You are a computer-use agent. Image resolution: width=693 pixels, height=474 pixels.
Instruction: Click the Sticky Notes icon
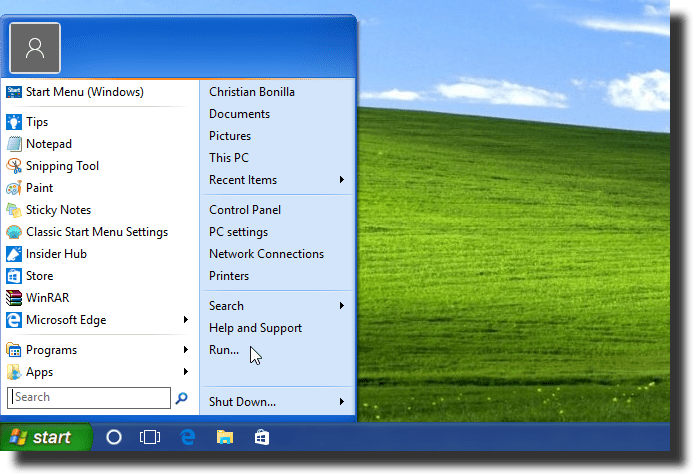tap(14, 210)
